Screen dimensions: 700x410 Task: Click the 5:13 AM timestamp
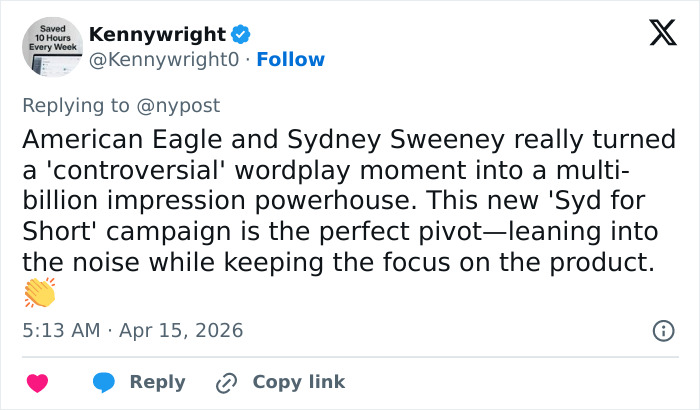click(62, 330)
